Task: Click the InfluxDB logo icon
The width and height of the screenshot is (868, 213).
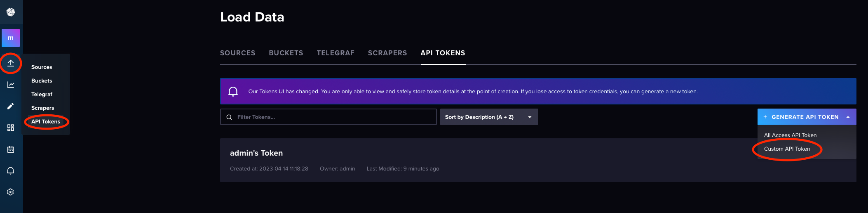Action: pos(11,12)
